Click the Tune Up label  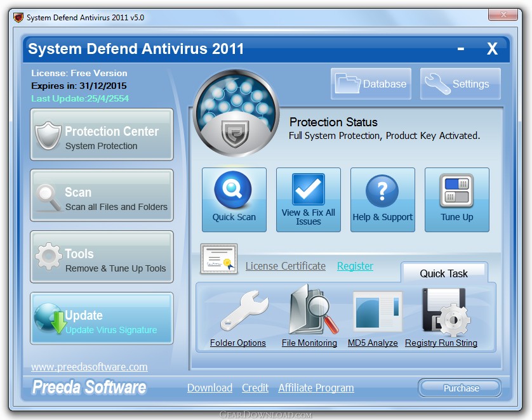(x=457, y=217)
